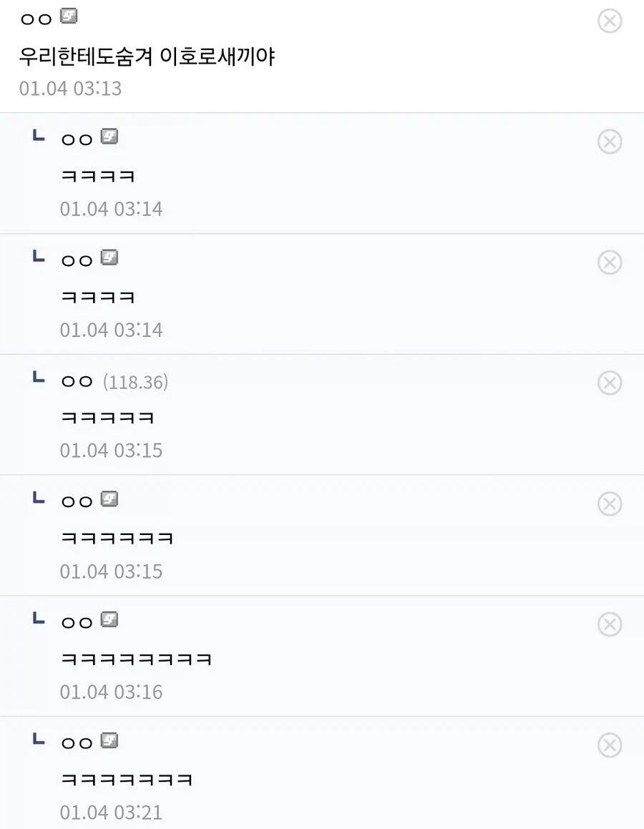Delete the top comment posted at 03:13
Image resolution: width=644 pixels, height=829 pixels.
click(x=609, y=21)
